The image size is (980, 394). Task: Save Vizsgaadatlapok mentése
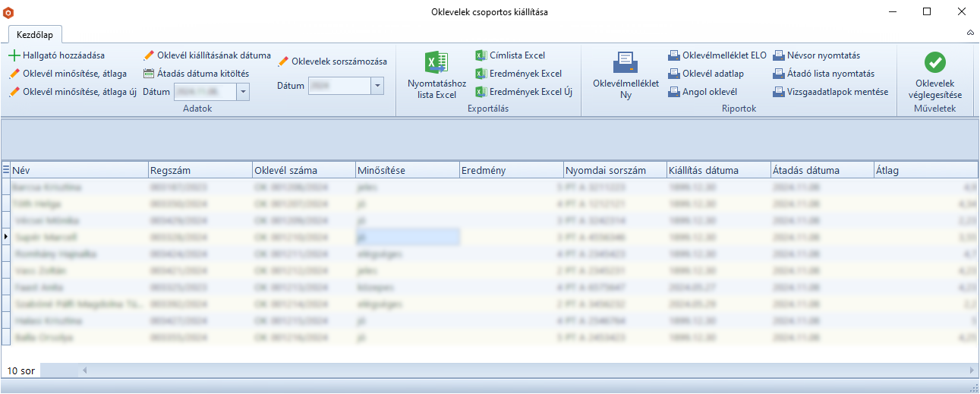click(780, 92)
